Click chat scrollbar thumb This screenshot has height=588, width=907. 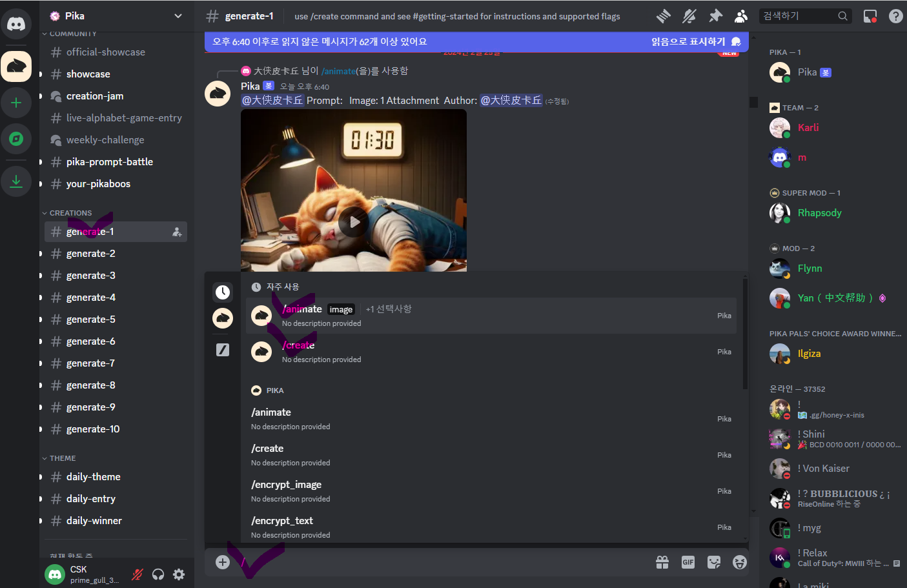point(753,102)
